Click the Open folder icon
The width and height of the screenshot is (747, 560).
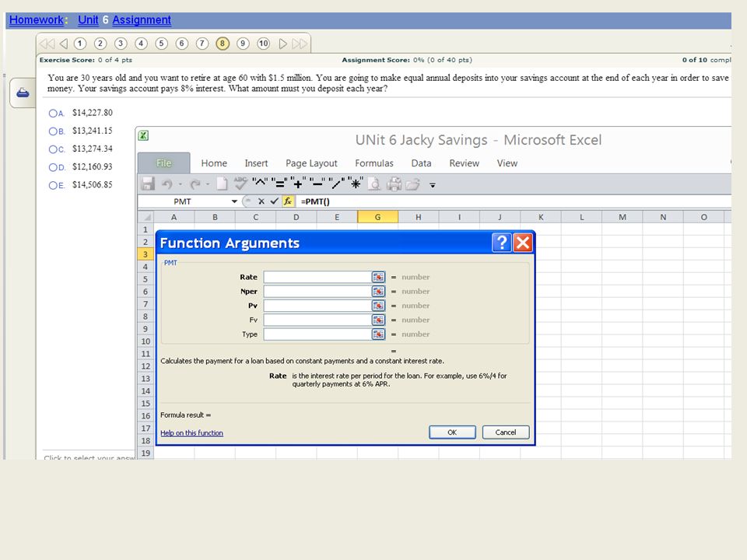coord(413,184)
